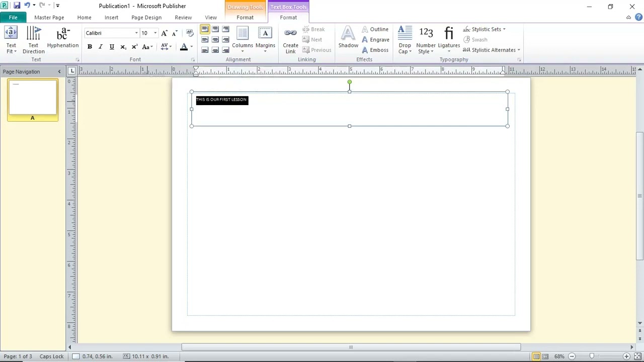Toggle Bold formatting
This screenshot has width=644, height=362.
pos(90,47)
